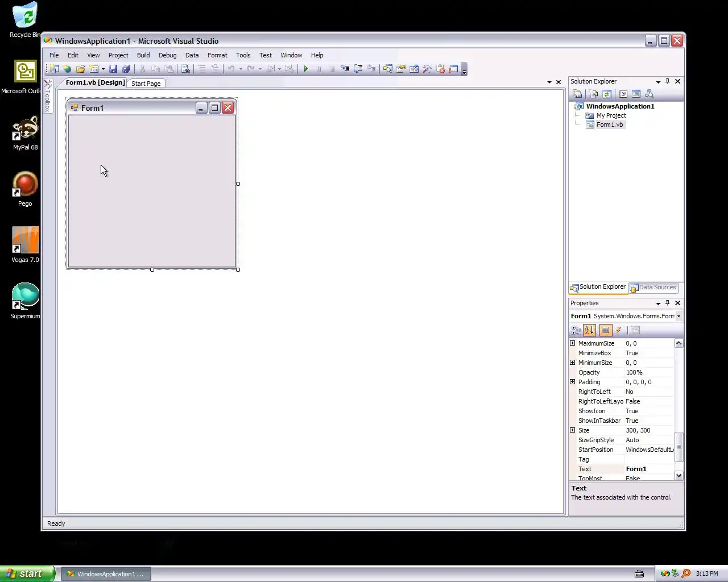Click the New Web Site globe icon
The image size is (728, 582).
[x=68, y=69]
